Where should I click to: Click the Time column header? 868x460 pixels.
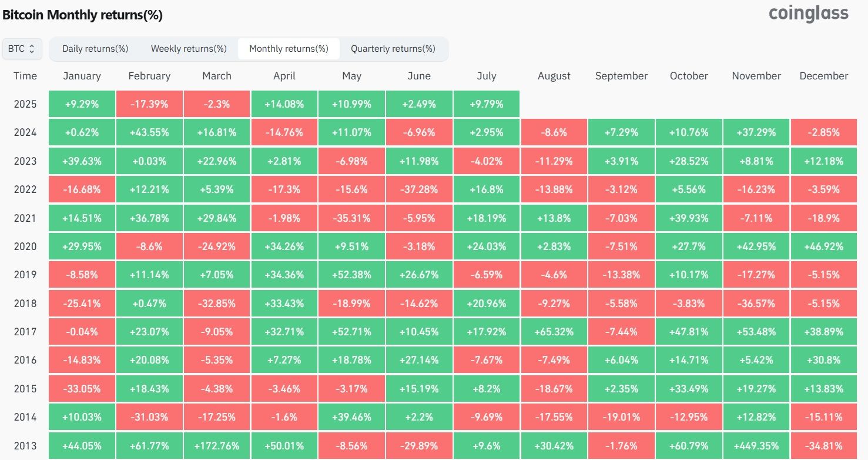(x=25, y=76)
